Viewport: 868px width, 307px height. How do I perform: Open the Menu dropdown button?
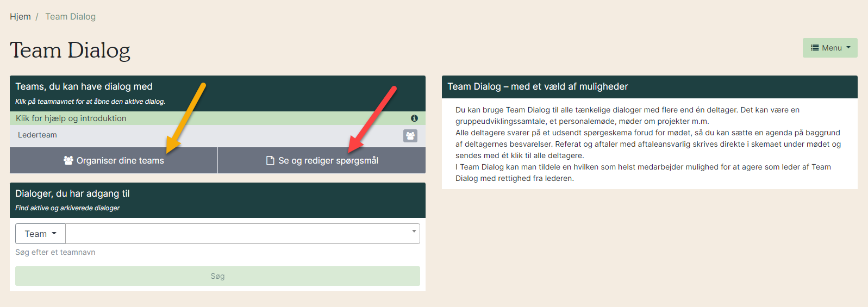[x=830, y=48]
